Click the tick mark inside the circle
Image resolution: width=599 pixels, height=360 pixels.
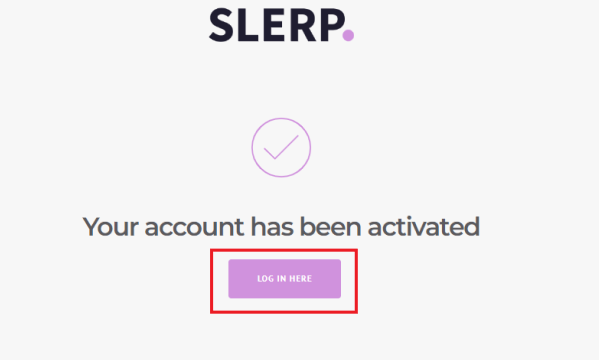tap(281, 147)
